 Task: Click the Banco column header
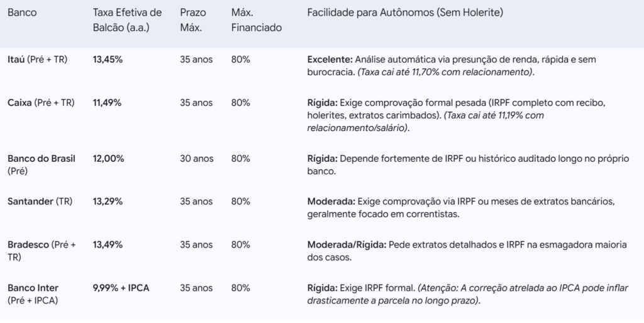pos(22,13)
